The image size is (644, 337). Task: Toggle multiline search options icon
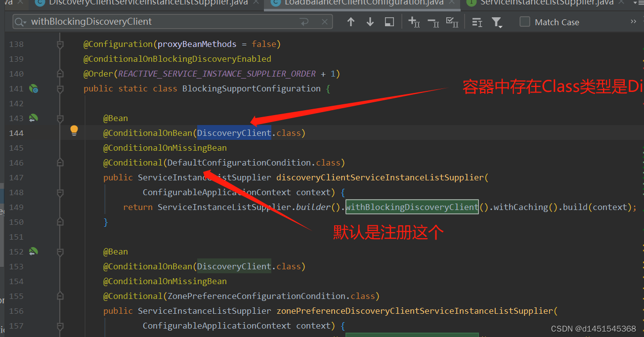[477, 22]
